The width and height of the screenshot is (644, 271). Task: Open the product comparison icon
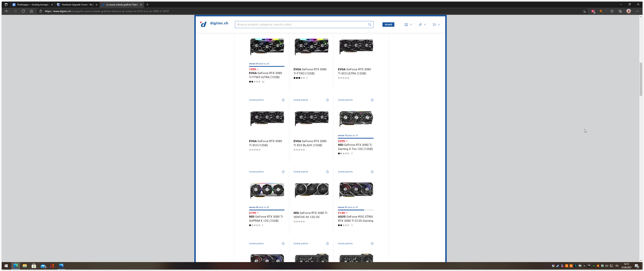click(406, 24)
